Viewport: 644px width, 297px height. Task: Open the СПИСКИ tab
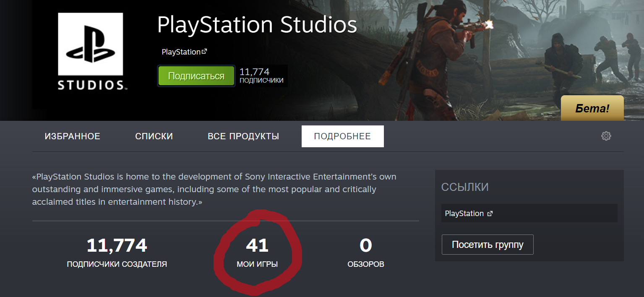pyautogui.click(x=154, y=136)
